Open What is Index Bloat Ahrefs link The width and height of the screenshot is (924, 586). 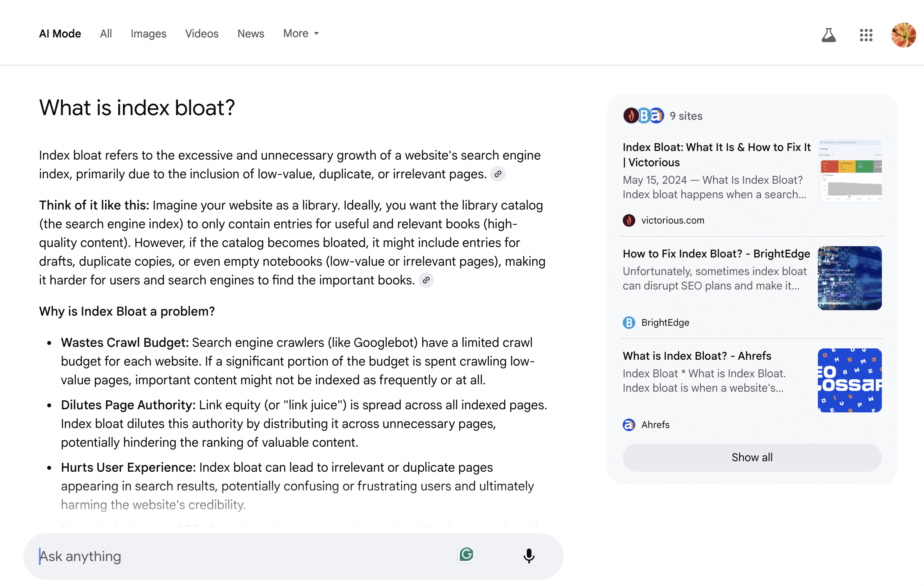coord(697,356)
